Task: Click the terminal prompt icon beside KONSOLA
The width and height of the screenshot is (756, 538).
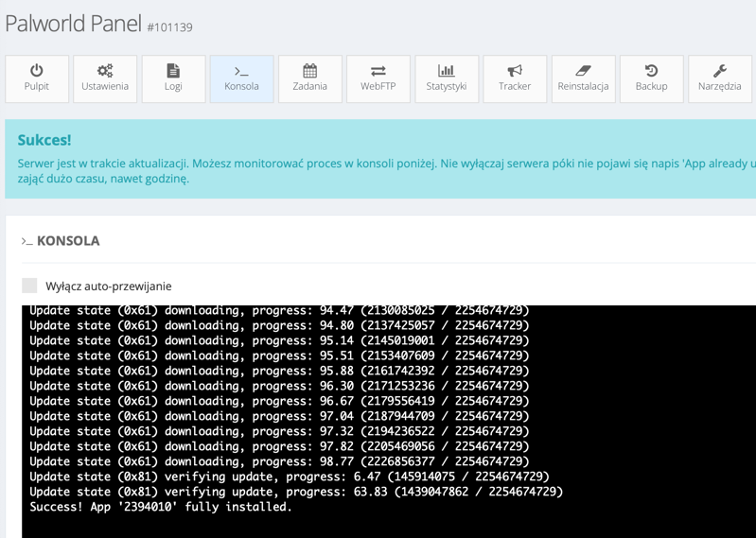Action: pos(26,242)
